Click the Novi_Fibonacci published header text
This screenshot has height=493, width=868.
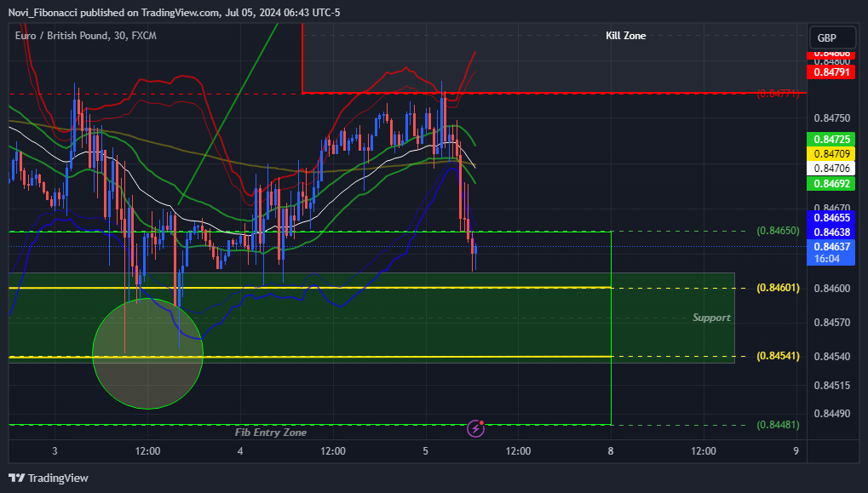tap(174, 12)
